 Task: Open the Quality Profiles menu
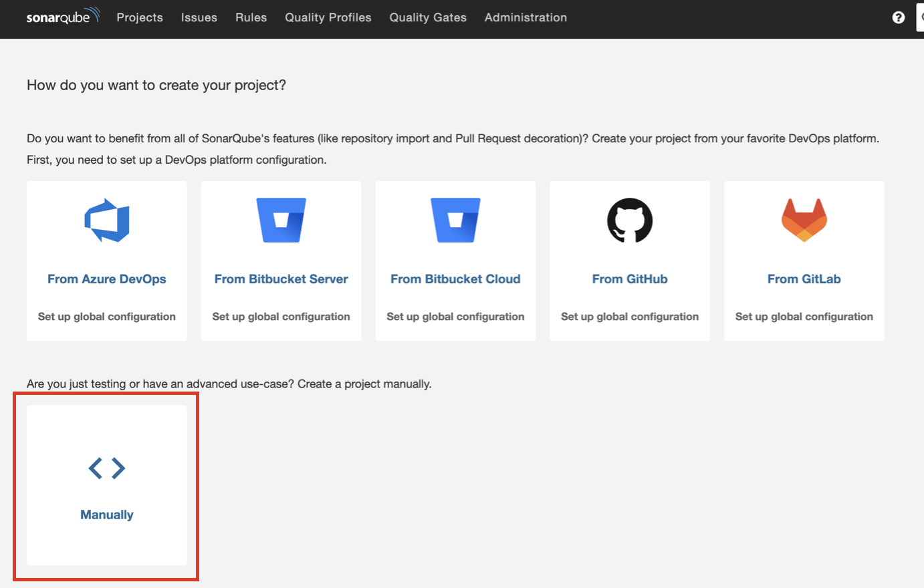click(328, 17)
